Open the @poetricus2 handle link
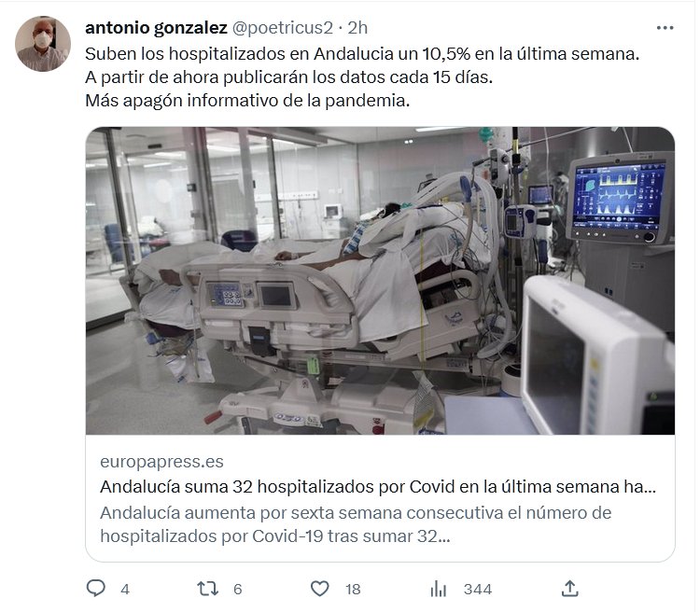Viewport: 700px width, 612px height. [x=283, y=28]
